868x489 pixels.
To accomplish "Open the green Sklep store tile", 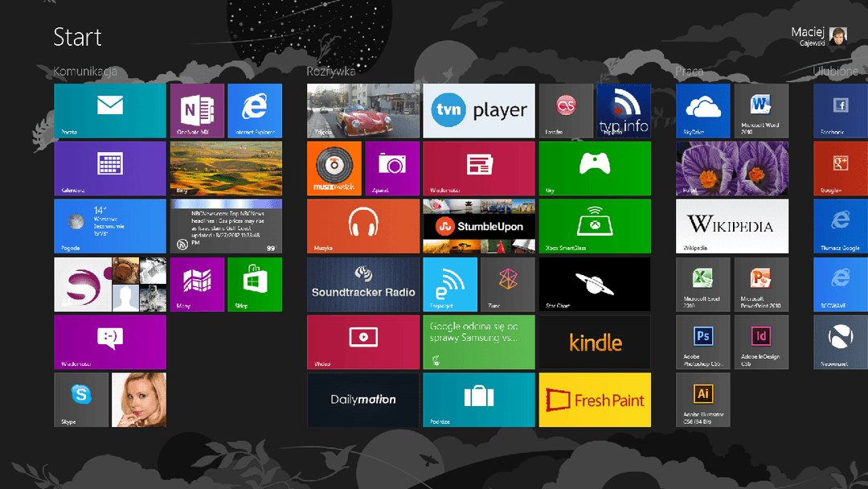I will (x=255, y=284).
